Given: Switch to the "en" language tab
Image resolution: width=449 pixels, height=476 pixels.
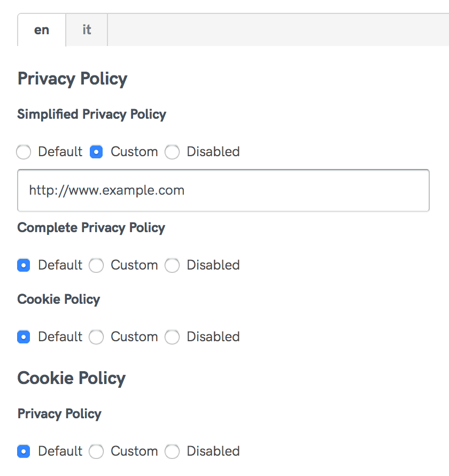Looking at the screenshot, I should click(41, 29).
